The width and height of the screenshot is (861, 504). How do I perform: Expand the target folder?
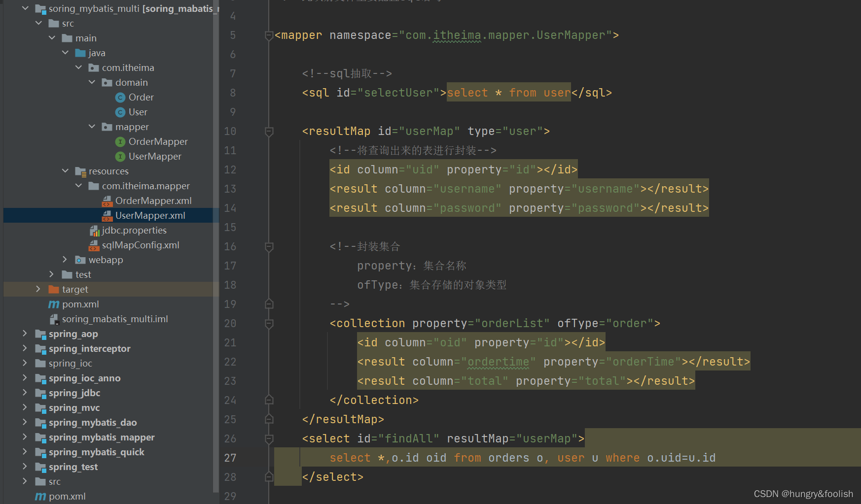(x=38, y=289)
